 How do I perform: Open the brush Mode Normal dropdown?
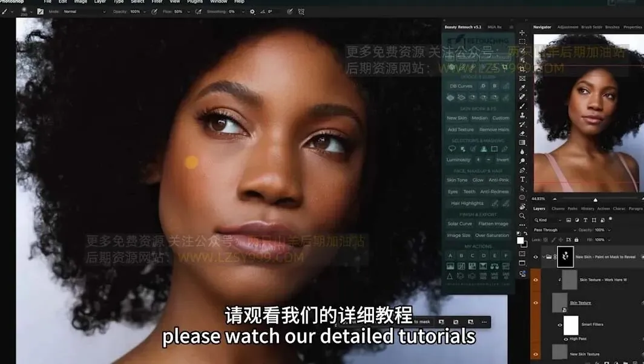coord(84,11)
